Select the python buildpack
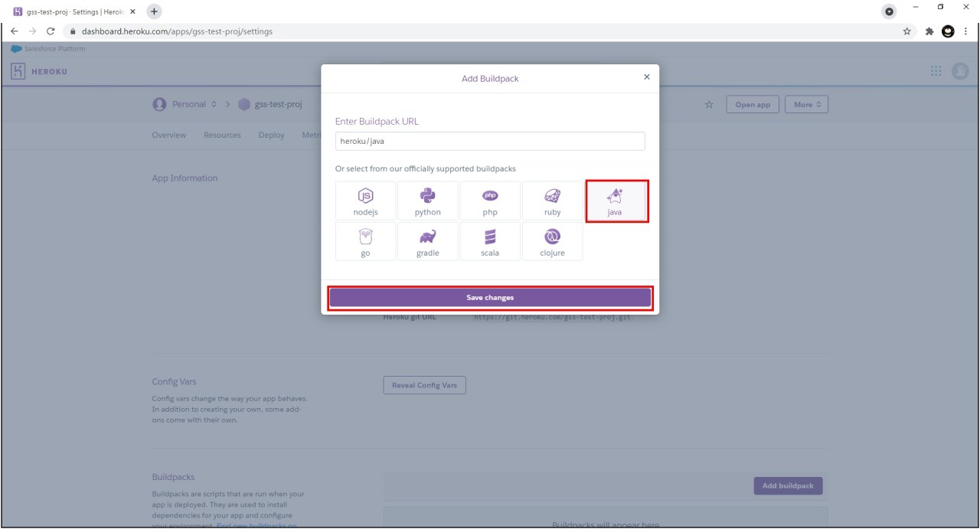Screen dimensions: 980x529 click(428, 201)
